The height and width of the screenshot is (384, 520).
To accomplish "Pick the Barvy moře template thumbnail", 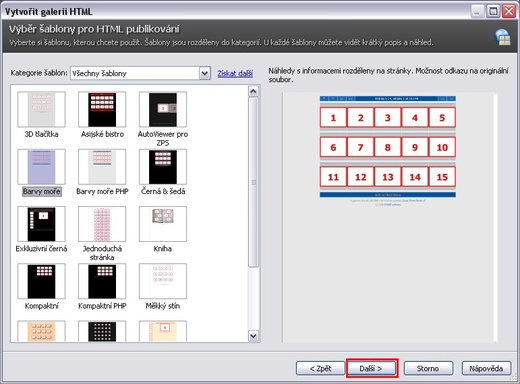I will tap(41, 167).
